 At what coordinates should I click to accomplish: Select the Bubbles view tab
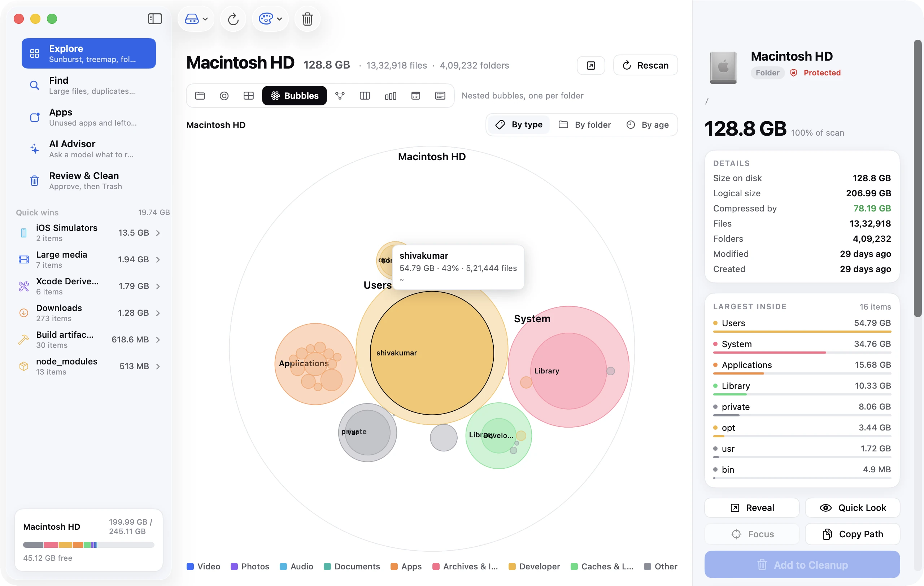(294, 96)
